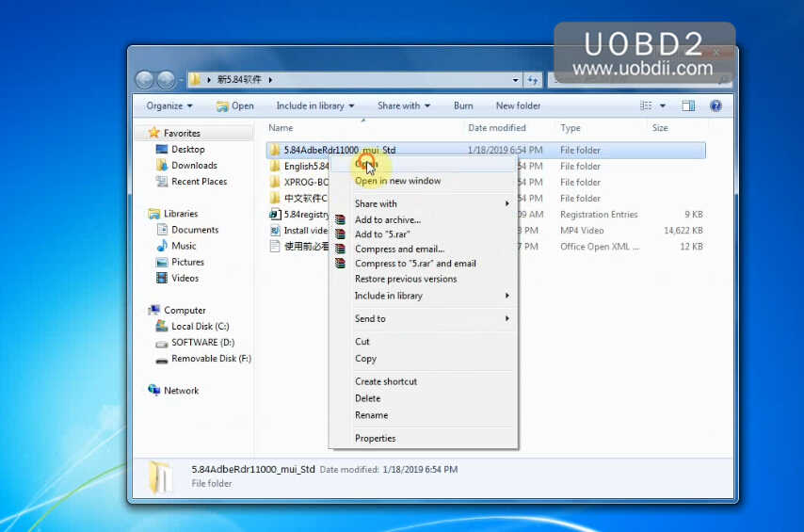Screen dimensions: 804x532
Task: Expand the Share with toolbar dropdown
Action: (403, 106)
